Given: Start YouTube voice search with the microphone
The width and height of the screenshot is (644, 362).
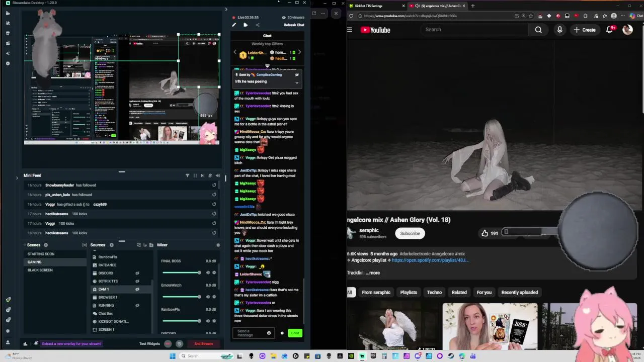Looking at the screenshot, I should pos(559,30).
